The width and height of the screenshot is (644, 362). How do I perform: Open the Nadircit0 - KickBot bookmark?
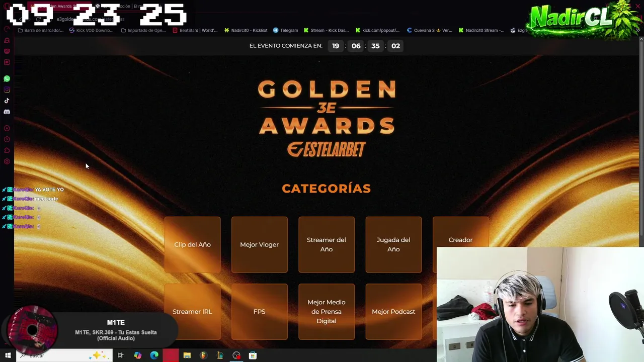(246, 30)
